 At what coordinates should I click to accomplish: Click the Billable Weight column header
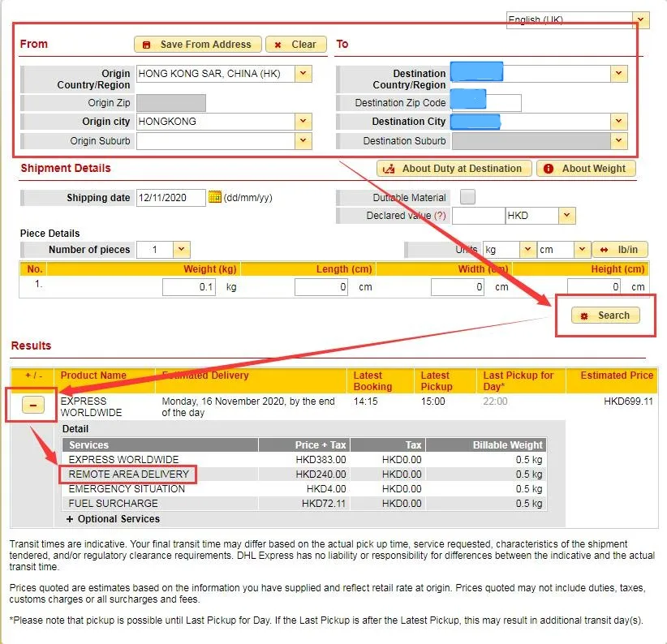click(x=507, y=445)
